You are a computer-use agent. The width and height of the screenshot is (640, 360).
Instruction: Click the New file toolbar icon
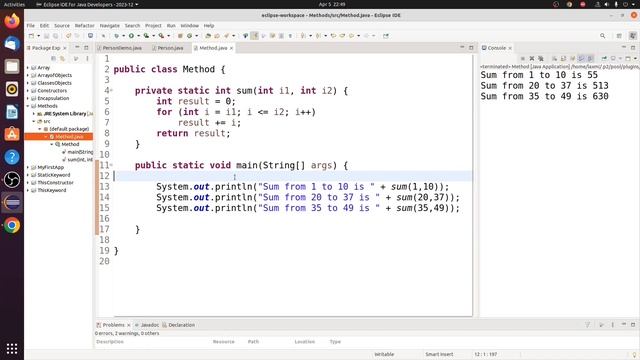pos(31,36)
